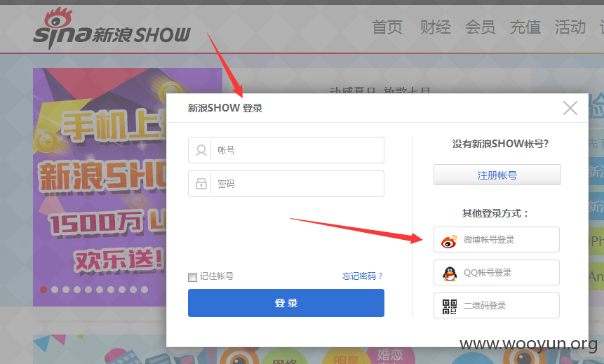This screenshot has width=604, height=364.
Task: Open the 忘记密码？ link
Action: (x=363, y=276)
